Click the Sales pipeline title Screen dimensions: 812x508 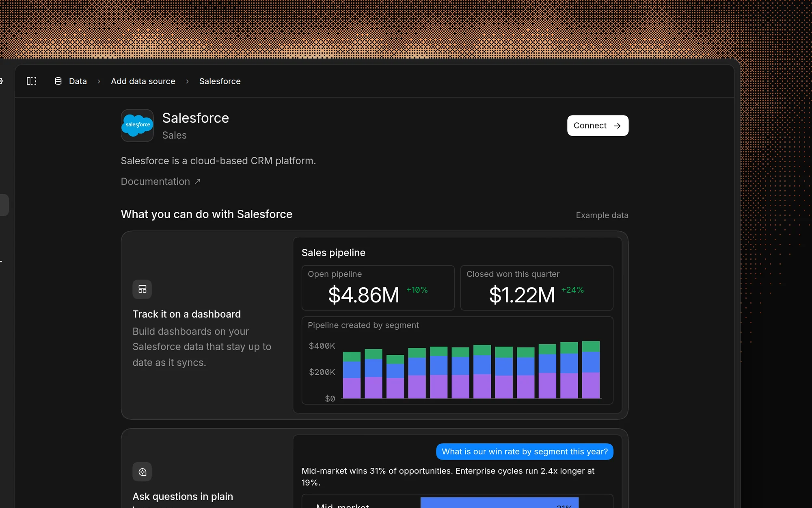tap(333, 253)
